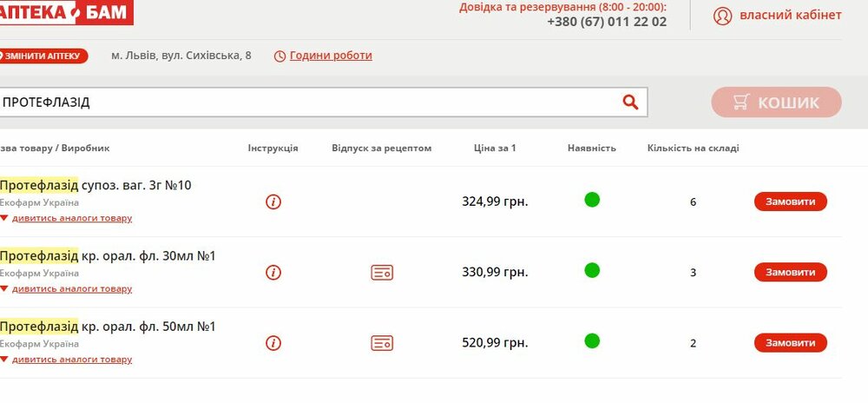This screenshot has width=868, height=403.
Task: Click the Відпуск за рецептом column header
Action: click(x=381, y=149)
